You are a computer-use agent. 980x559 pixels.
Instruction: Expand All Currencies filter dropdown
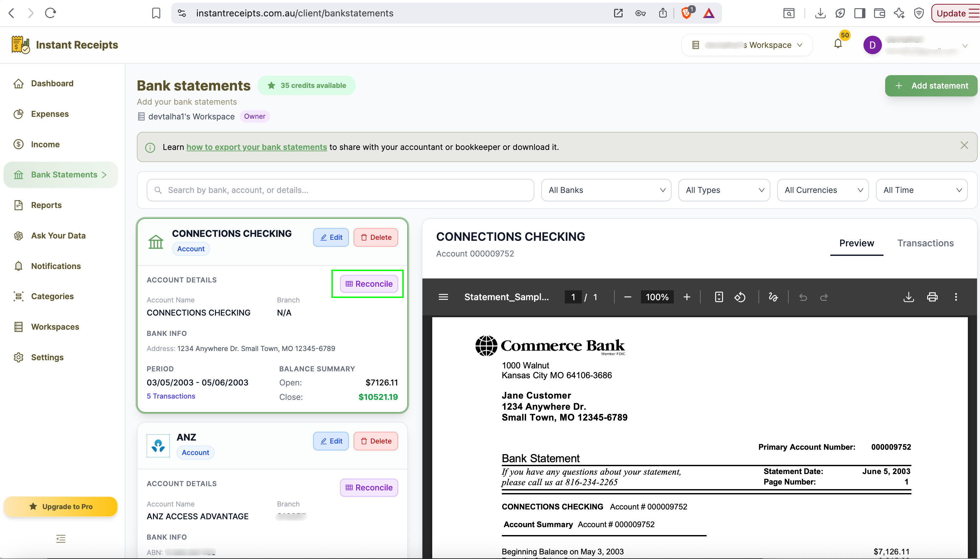822,190
